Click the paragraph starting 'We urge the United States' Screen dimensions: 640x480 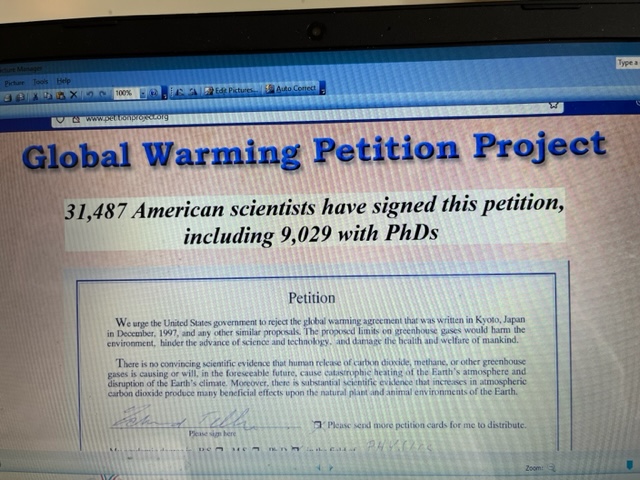316,331
